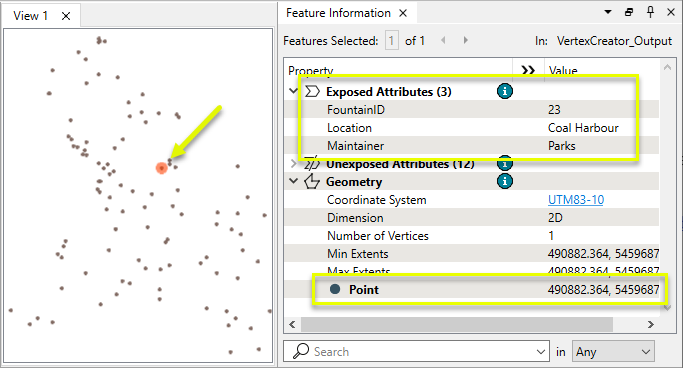Screen dimensions: 683x368
Task: Click the horizontal scrollbar in property table
Action: coord(456,324)
